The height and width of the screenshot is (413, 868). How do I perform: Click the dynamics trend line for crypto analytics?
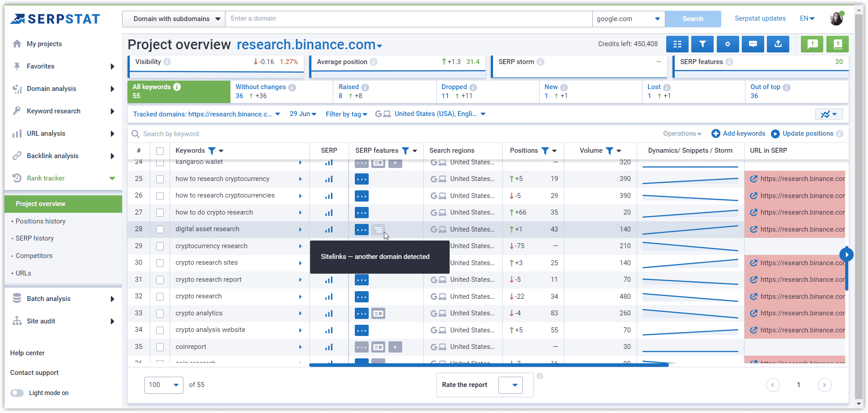(690, 314)
